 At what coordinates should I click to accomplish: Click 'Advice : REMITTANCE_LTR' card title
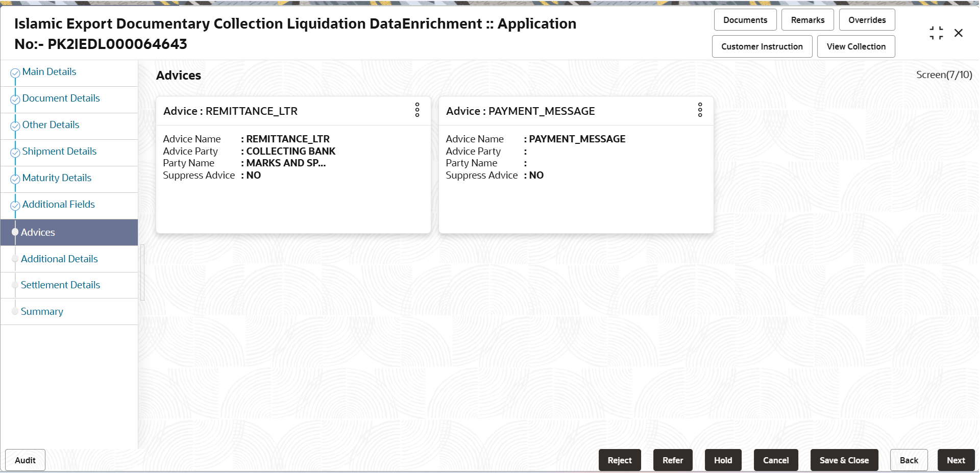click(230, 111)
